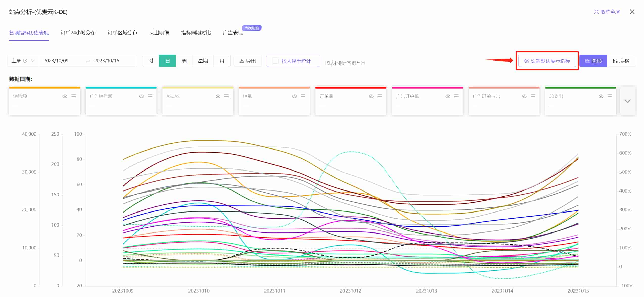This screenshot has width=644, height=297.
Task: Click the start date 2023/10/09 field
Action: pyautogui.click(x=56, y=61)
